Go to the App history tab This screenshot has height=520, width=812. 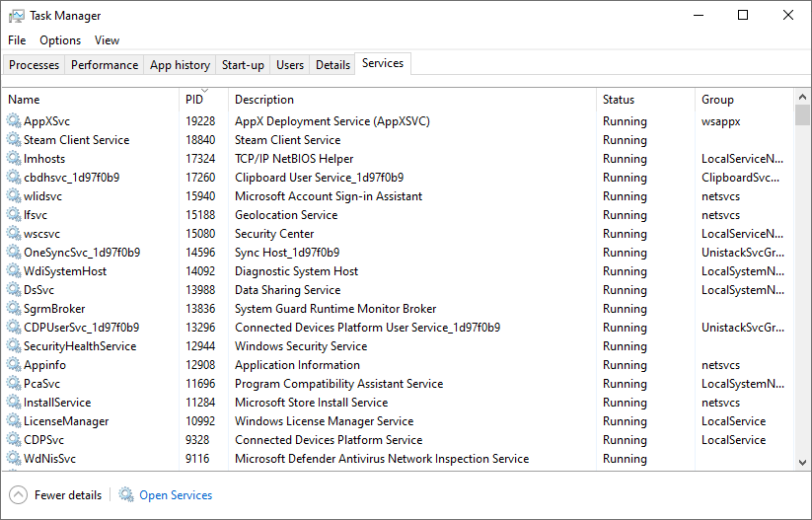click(180, 65)
